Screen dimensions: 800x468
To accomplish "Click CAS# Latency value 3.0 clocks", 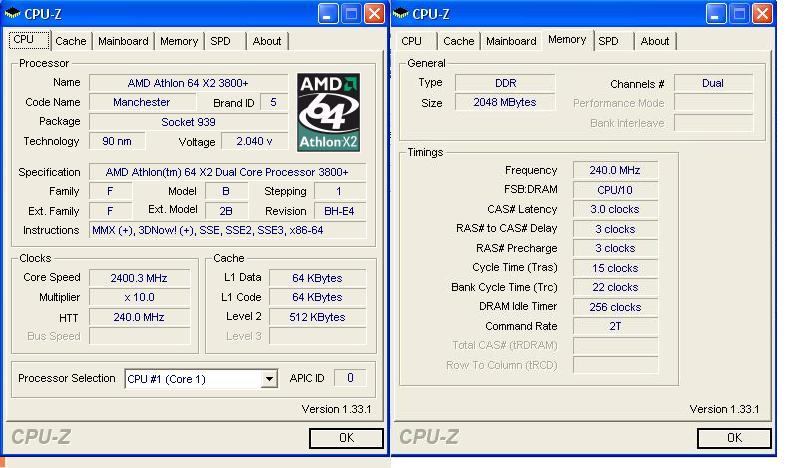I will [x=615, y=209].
